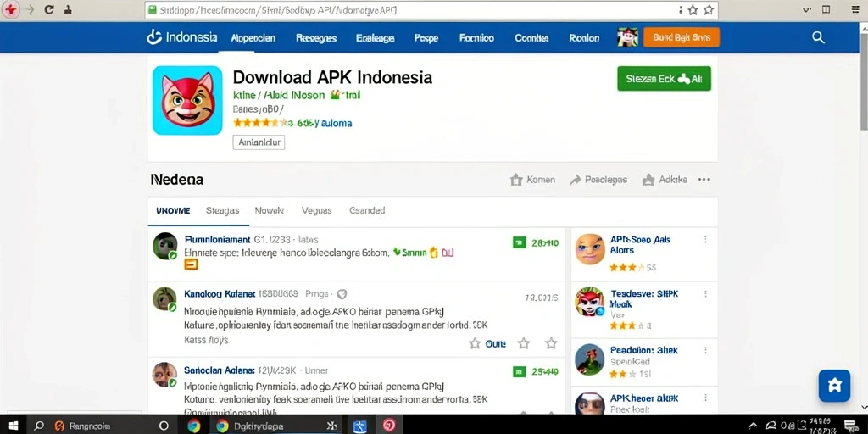The image size is (868, 434).
Task: Open Kanolcog Kalanat commenter avatar
Action: [165, 299]
